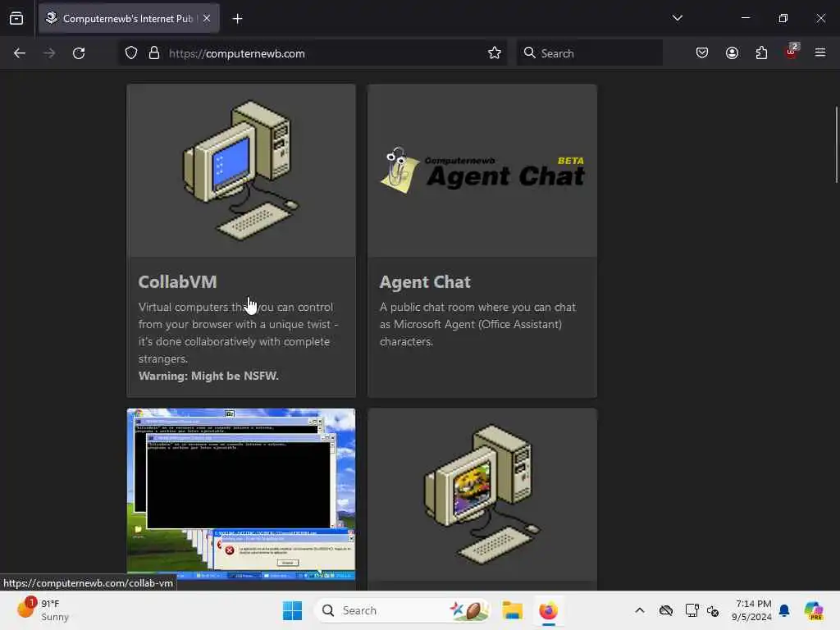The image size is (840, 630).
Task: Click the colorful-screen retro computer image
Action: [x=482, y=495]
